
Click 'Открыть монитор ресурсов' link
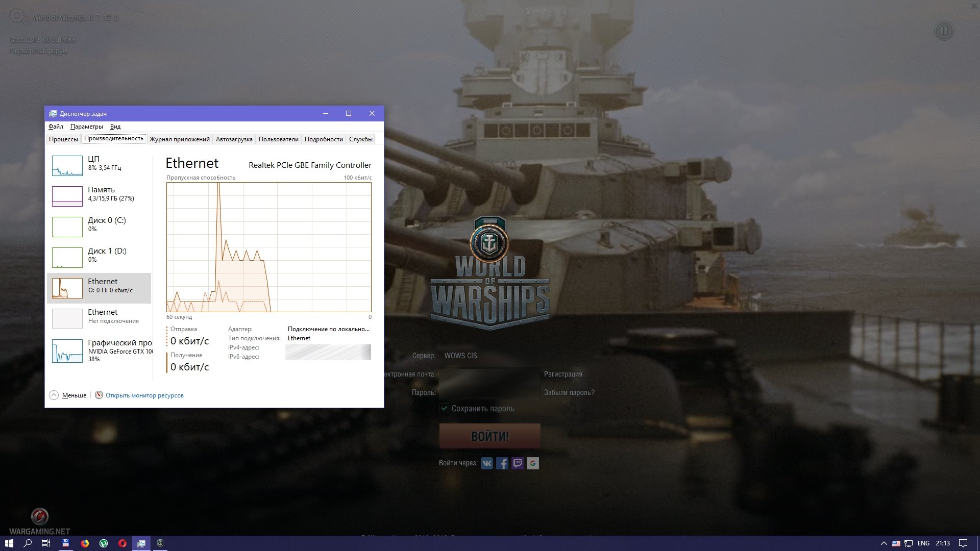(144, 395)
